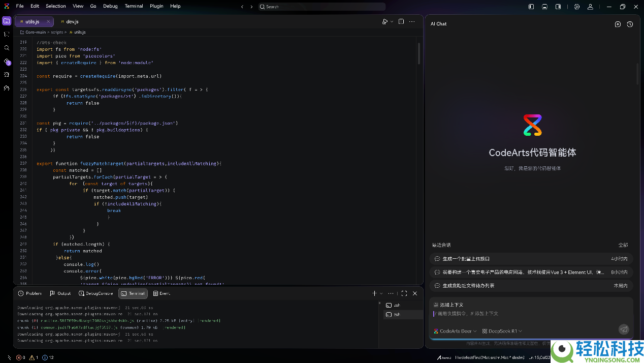
Task: Open the user account icon
Action: [590, 7]
